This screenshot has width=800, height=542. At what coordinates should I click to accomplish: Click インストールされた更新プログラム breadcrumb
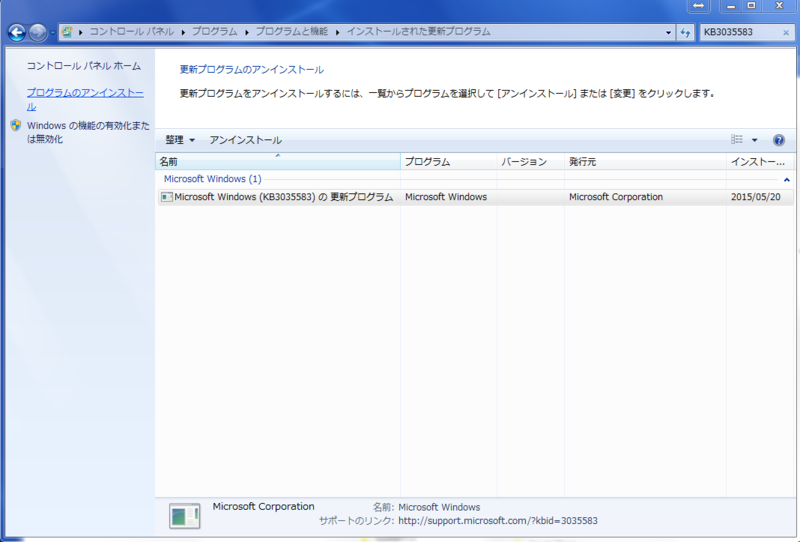pyautogui.click(x=418, y=32)
